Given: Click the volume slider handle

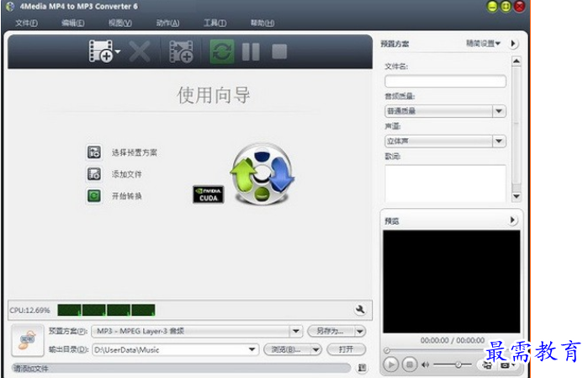Looking at the screenshot, I should pos(458,365).
